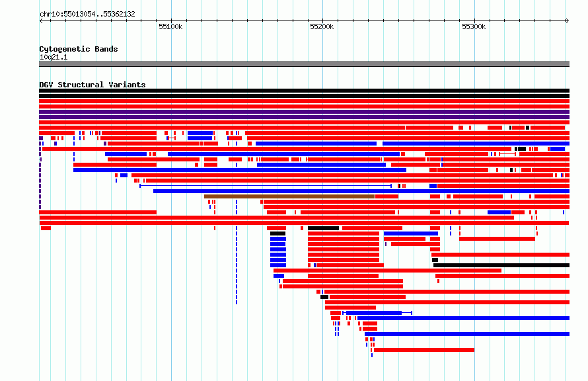588x381 pixels.
Task: Select the long thin blue line variant with end caps
Action: [266, 186]
